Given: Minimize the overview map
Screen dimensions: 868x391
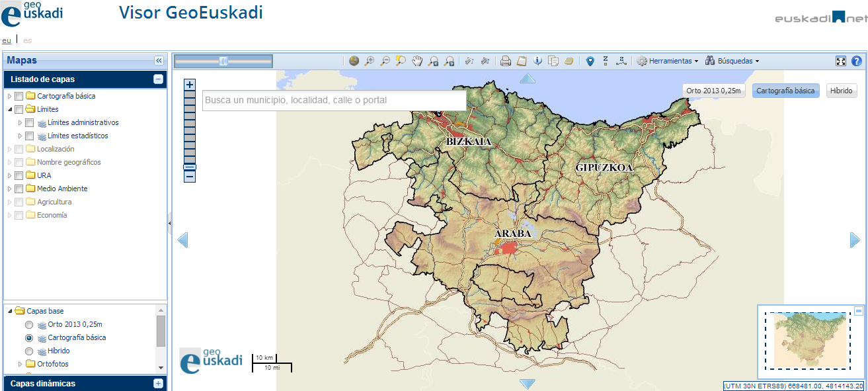Looking at the screenshot, I should [x=859, y=310].
